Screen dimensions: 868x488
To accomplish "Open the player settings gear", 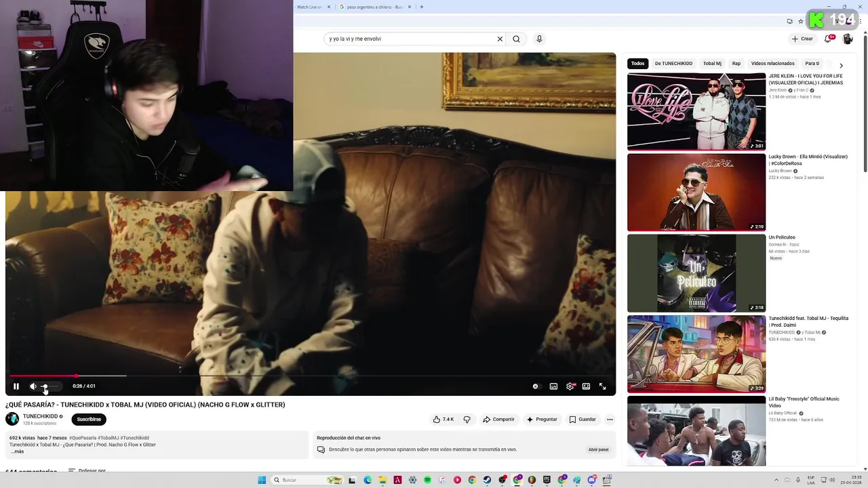I will [570, 386].
